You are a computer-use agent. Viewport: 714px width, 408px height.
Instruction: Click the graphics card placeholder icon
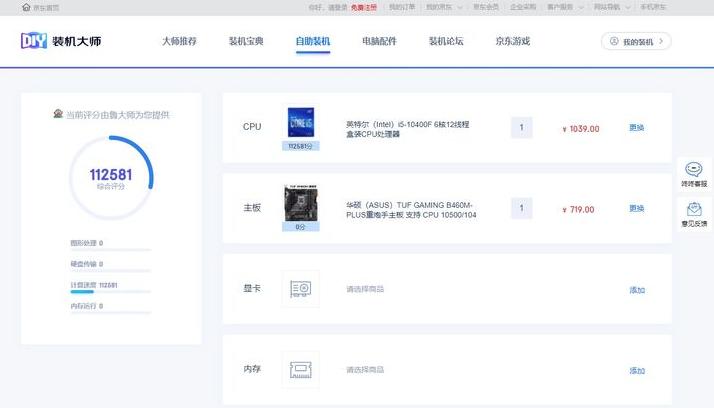[301, 289]
